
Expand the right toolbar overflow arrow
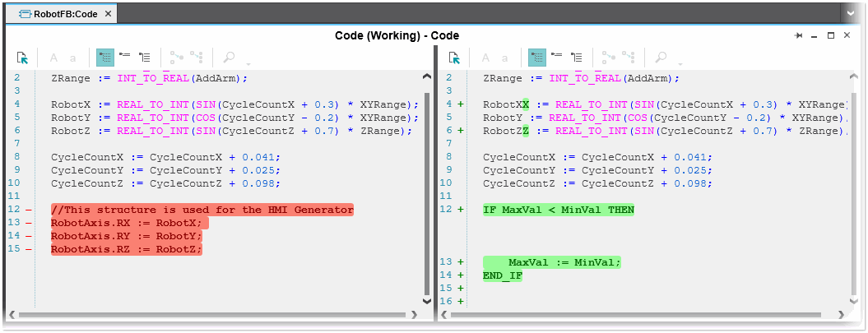tap(680, 64)
